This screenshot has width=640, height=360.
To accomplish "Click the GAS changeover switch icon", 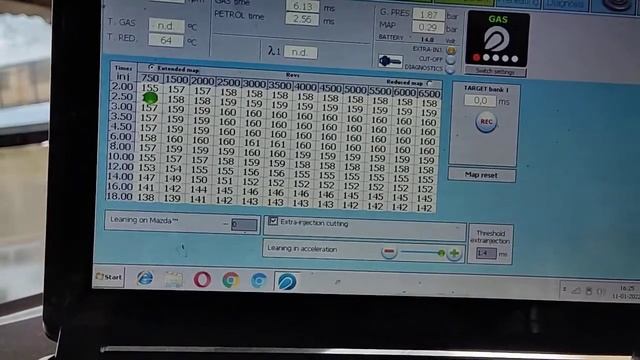I will pyautogui.click(x=498, y=40).
